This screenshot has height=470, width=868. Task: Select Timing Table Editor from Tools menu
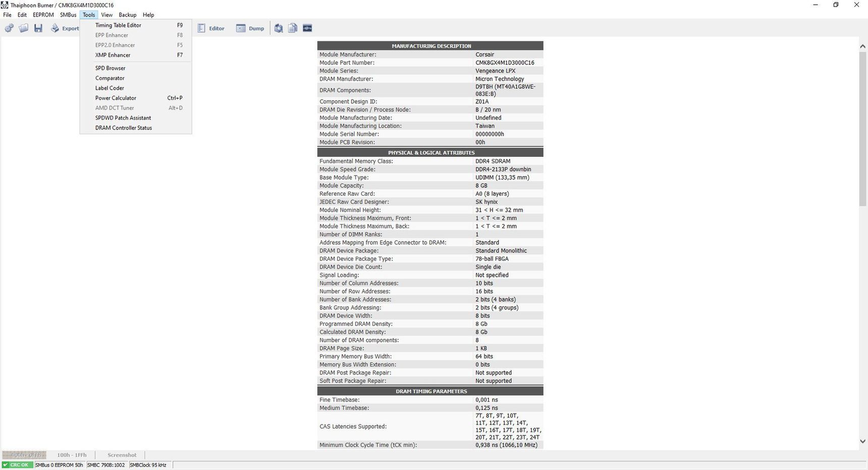pos(136,25)
